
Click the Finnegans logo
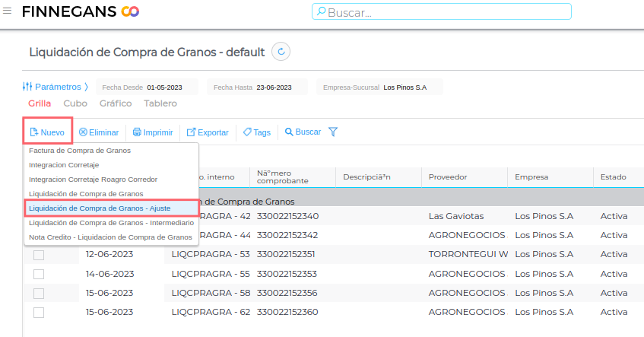[81, 11]
